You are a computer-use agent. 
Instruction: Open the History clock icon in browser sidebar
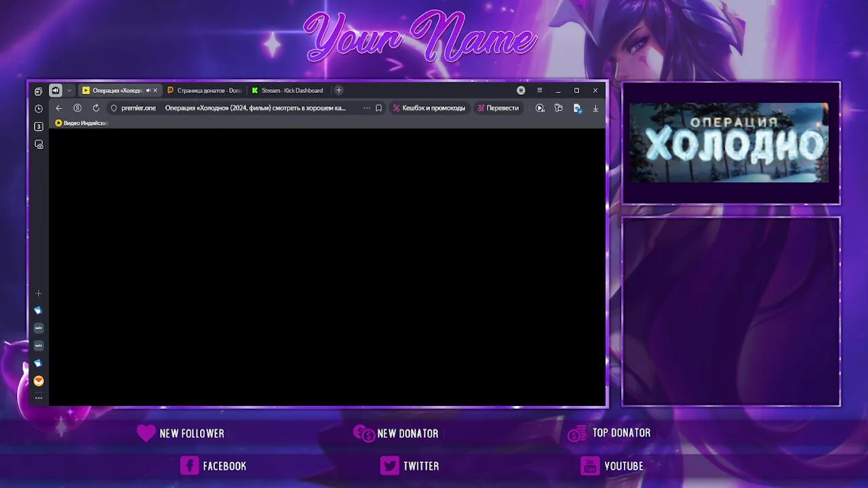click(39, 108)
